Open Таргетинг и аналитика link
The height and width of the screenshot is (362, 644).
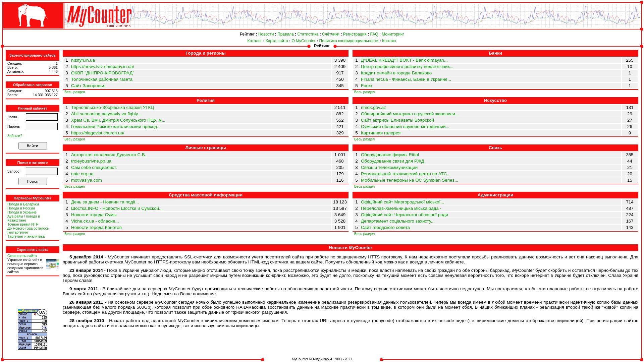[26, 236]
